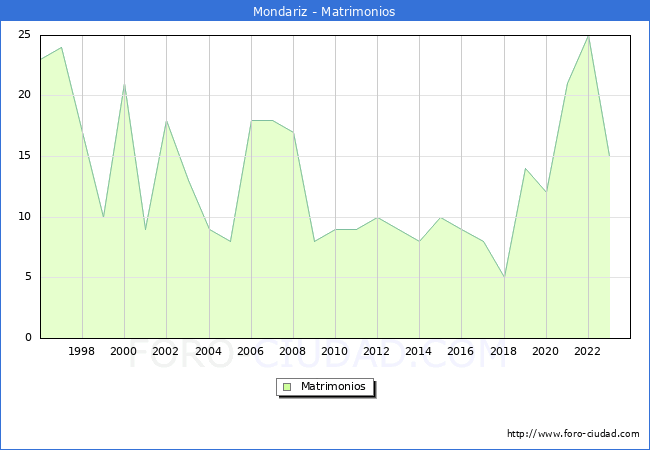Viewport: 650px width, 450px height.
Task: Select the x-axis label 2002
Action: (165, 351)
